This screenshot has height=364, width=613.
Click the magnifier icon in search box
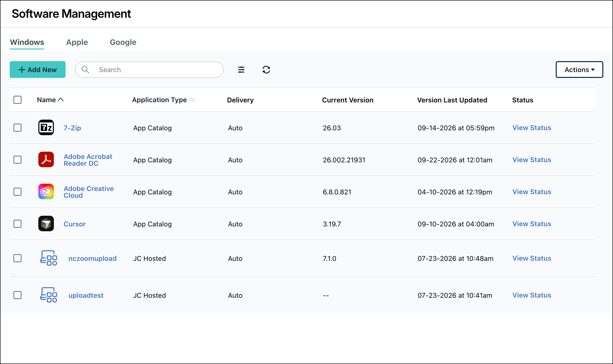85,70
